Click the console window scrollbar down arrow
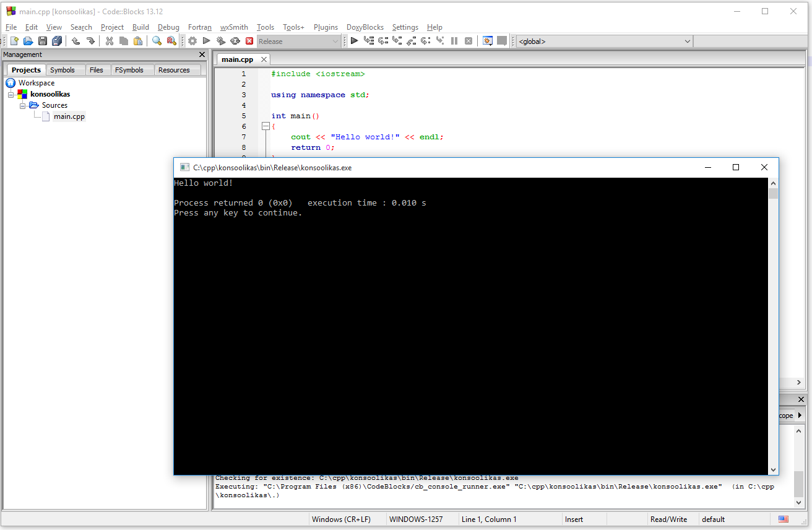The image size is (812, 530). tap(773, 469)
